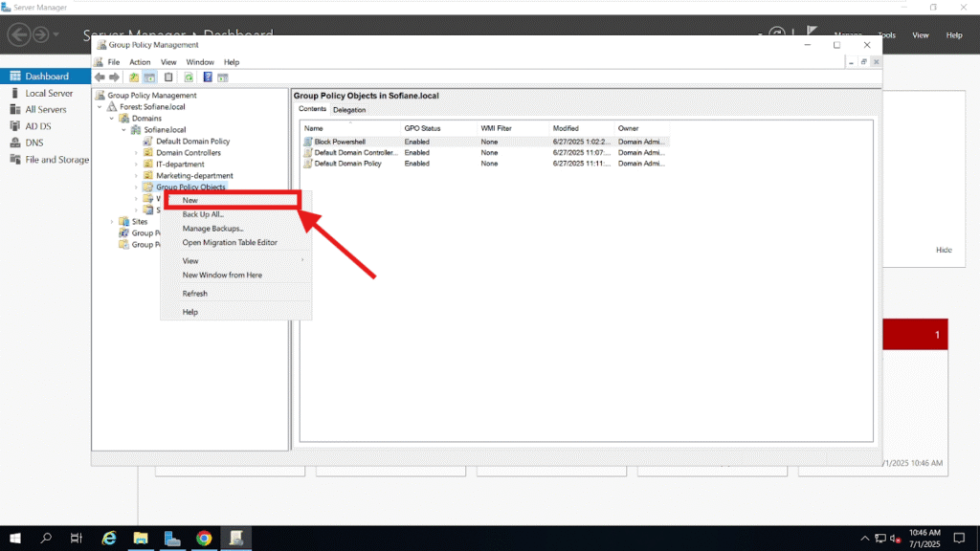
Task: Toggle the Show/Hide Action Pane icon
Action: [x=223, y=77]
